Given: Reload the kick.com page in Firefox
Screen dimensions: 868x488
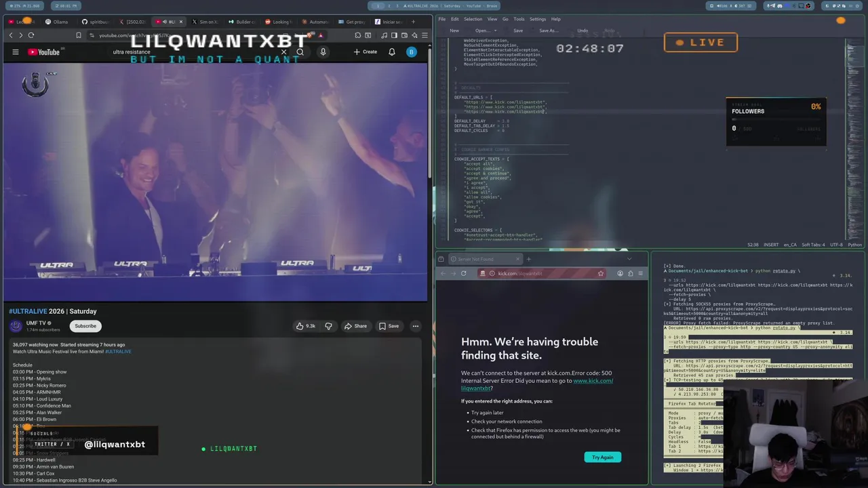Looking at the screenshot, I should 463,273.
